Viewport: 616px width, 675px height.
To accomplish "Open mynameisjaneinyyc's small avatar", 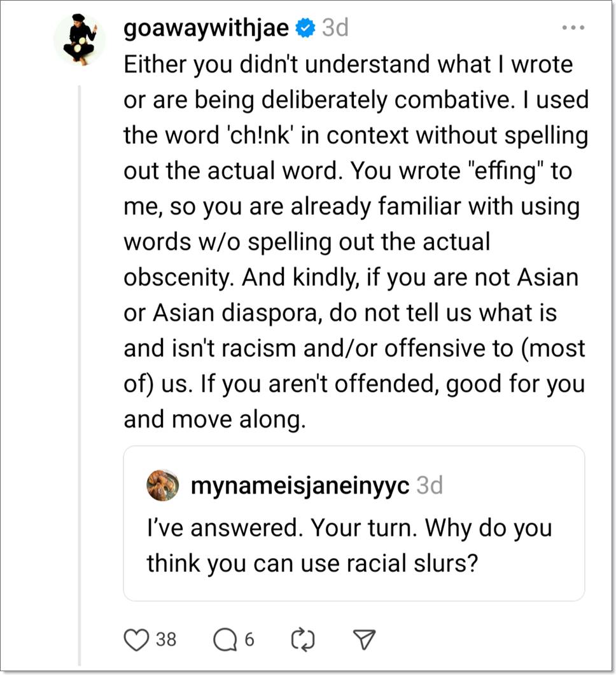I will pyautogui.click(x=162, y=486).
